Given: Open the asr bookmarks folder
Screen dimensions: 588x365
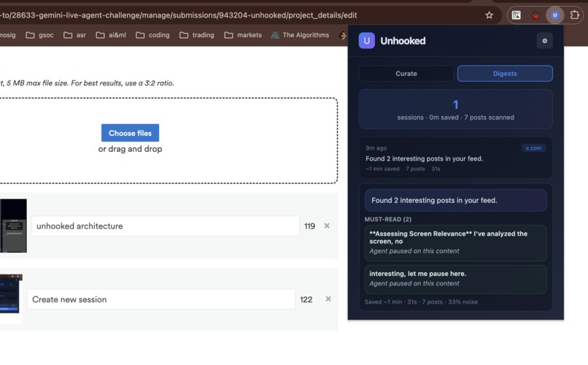Looking at the screenshot, I should [74, 35].
